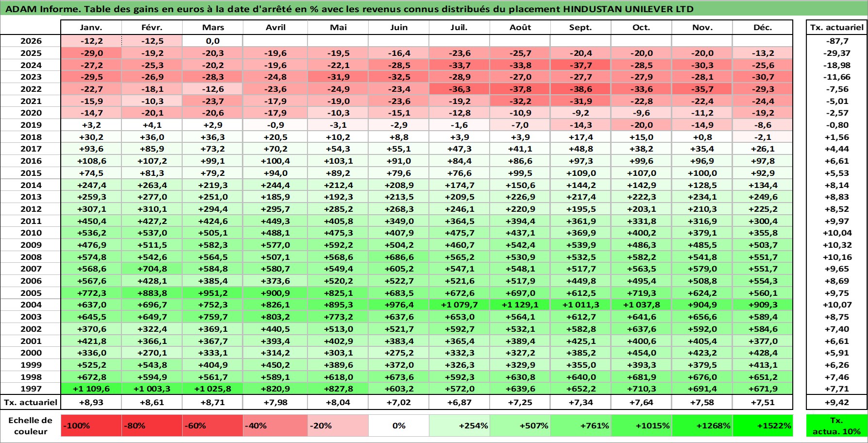Viewport: 868px width, 443px height.
Task: Select the '-12,2' cell in 2026 Janv.
Action: [x=91, y=41]
